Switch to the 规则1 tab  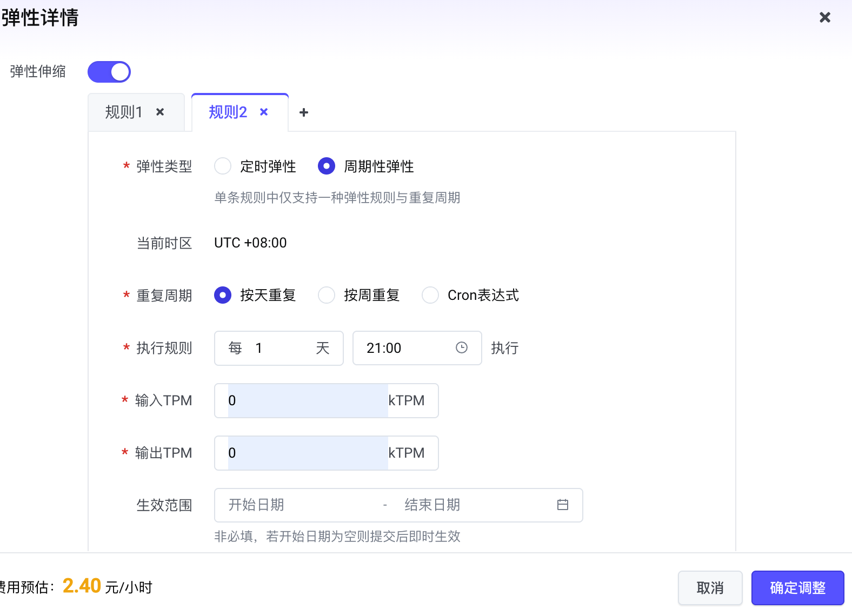[x=124, y=112]
